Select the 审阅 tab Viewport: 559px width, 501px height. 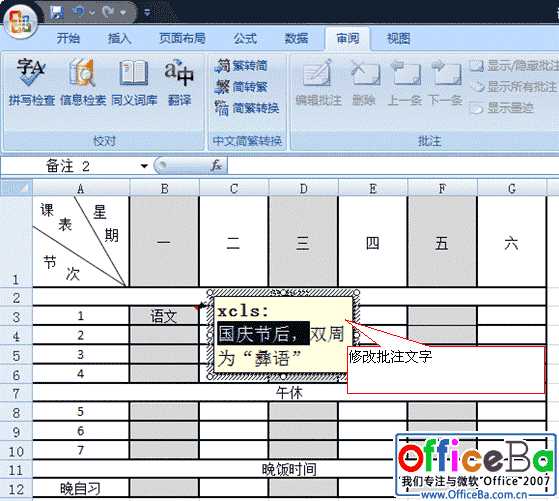coord(348,38)
